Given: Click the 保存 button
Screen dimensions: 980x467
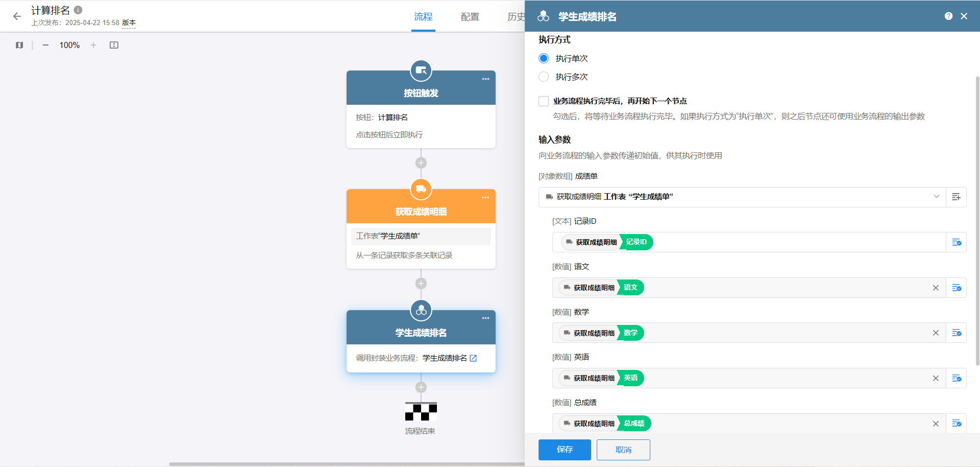Looking at the screenshot, I should 565,450.
